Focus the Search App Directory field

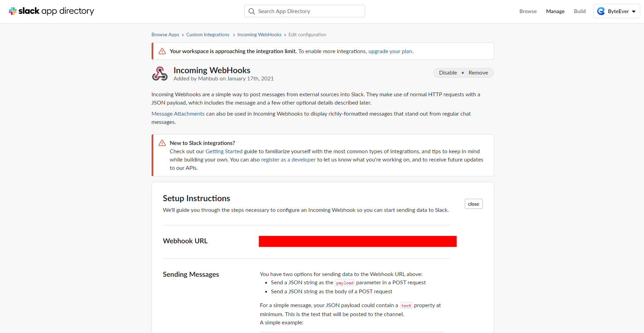[305, 11]
